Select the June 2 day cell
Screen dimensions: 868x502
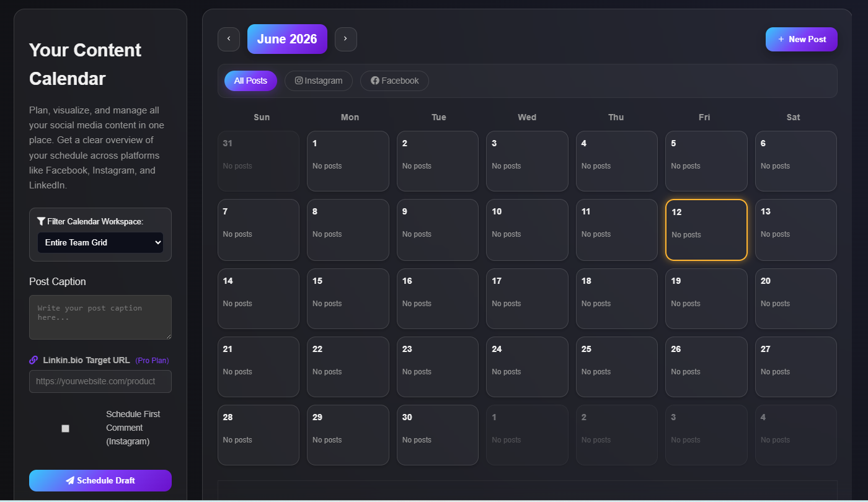point(438,161)
